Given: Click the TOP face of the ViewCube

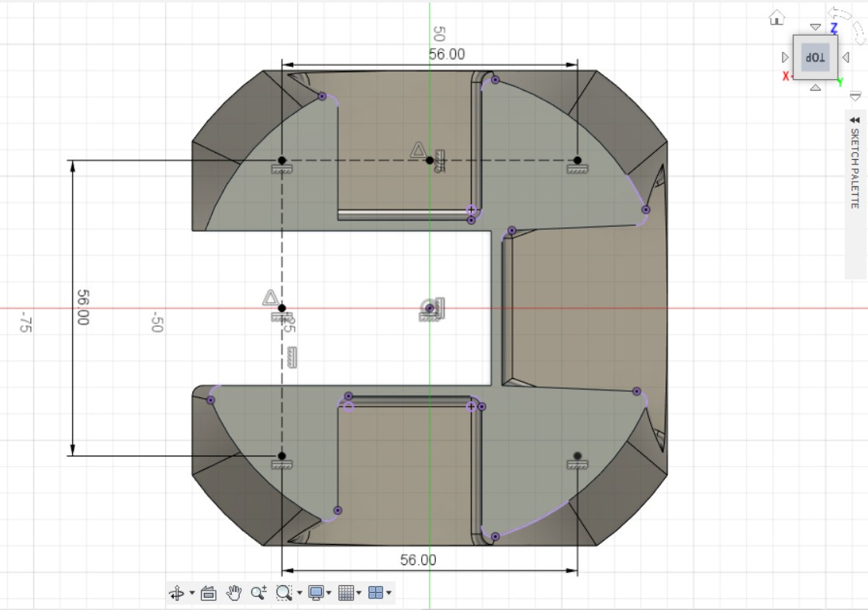Looking at the screenshot, I should click(814, 57).
